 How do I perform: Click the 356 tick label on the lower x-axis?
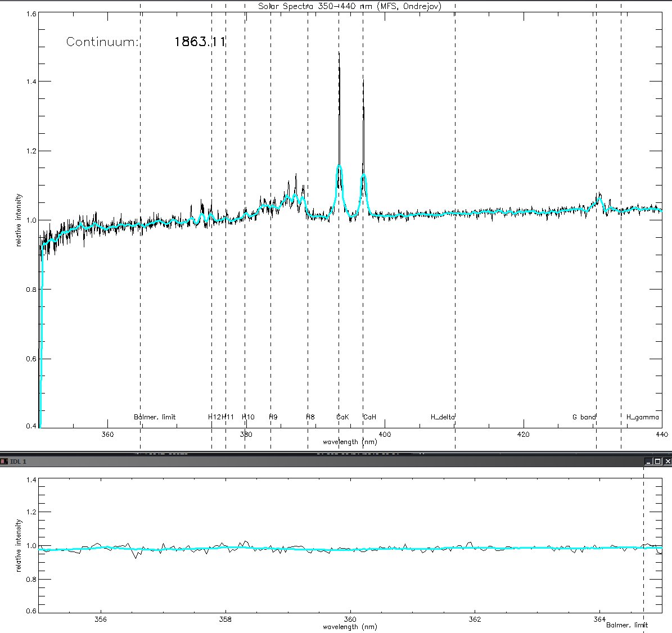click(100, 620)
